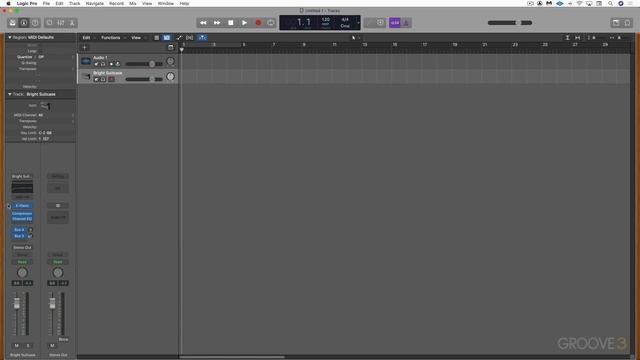The width and height of the screenshot is (640, 360).
Task: Open the Track menu in menu bar
Action: pyautogui.click(x=75, y=3)
